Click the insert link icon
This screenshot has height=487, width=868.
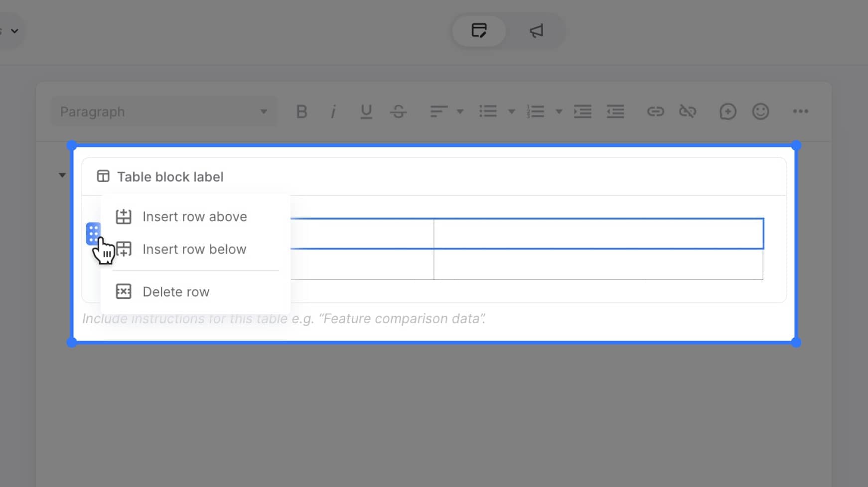coord(655,111)
